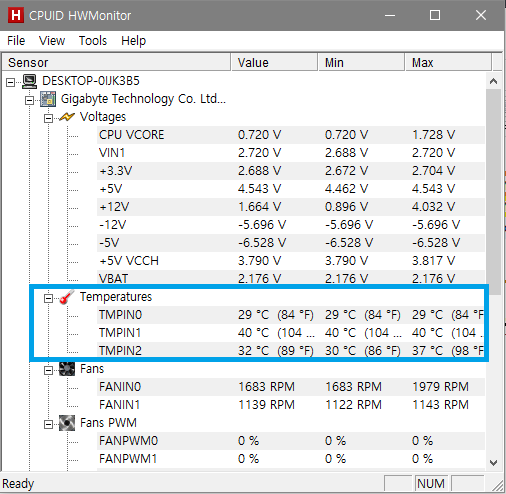Click the CPU VCORE max value 1.728 V
Viewport: 506px width, 494px height.
pos(433,135)
